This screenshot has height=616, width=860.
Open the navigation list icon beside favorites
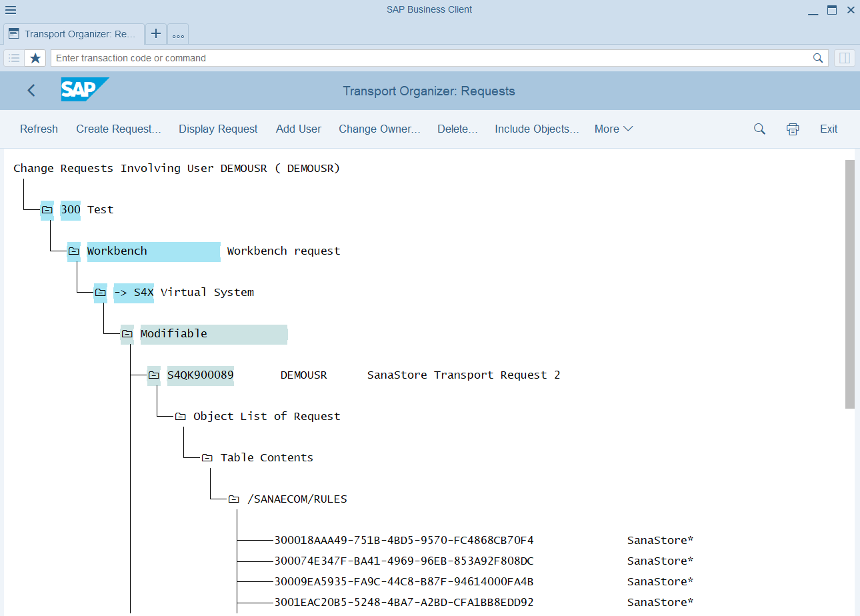(14, 58)
